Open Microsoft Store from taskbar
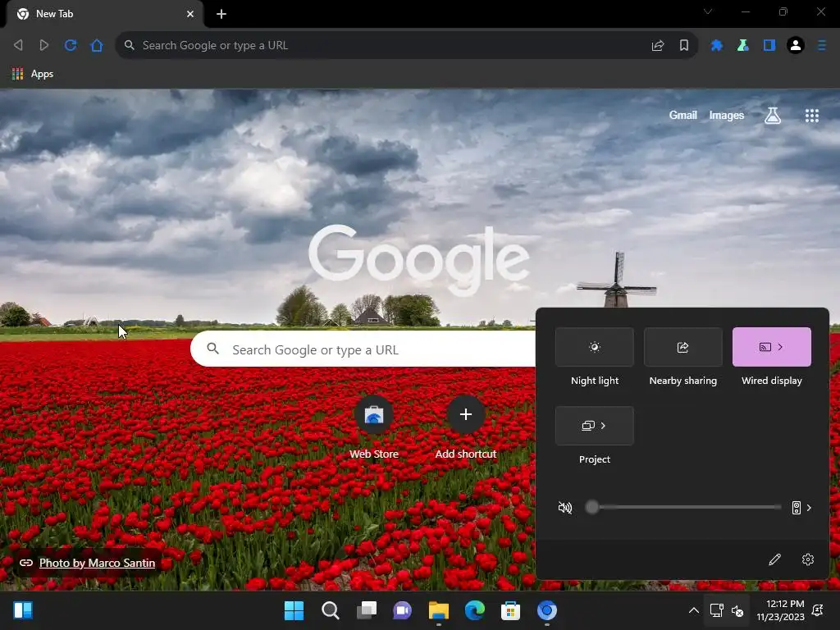This screenshot has width=840, height=630. (x=510, y=610)
